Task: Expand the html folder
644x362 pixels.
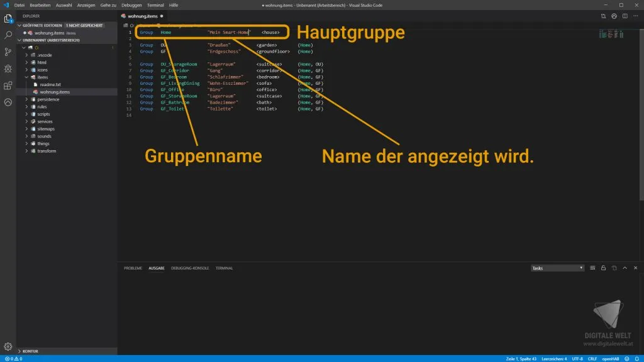Action: [42, 62]
